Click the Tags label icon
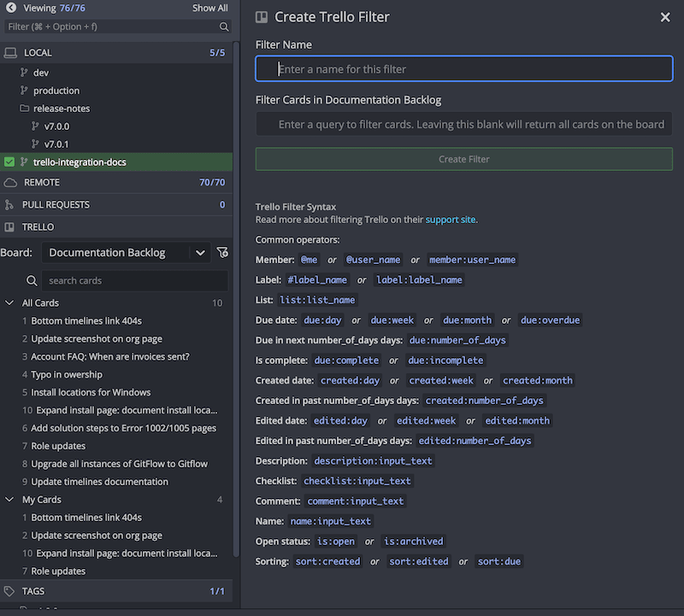 10,591
